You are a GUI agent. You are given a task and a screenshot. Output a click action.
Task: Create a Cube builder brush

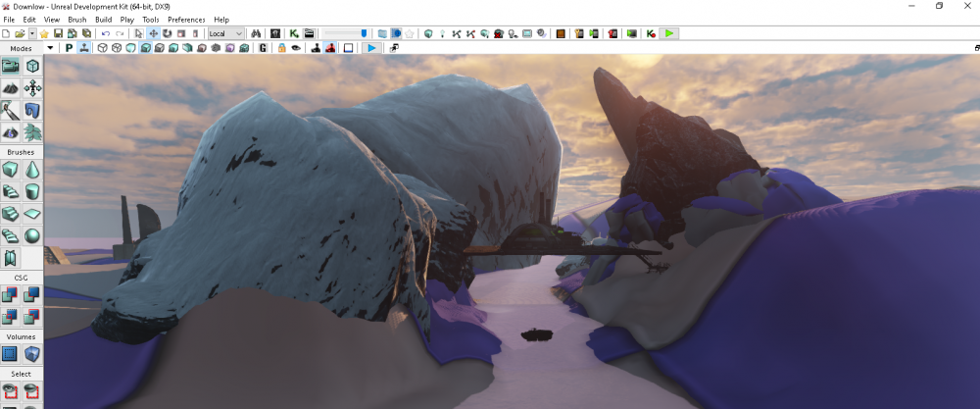[11, 170]
